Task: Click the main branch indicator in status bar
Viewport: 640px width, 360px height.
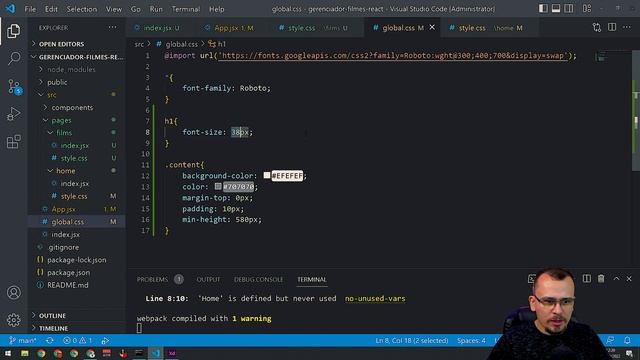Action: tap(23, 340)
